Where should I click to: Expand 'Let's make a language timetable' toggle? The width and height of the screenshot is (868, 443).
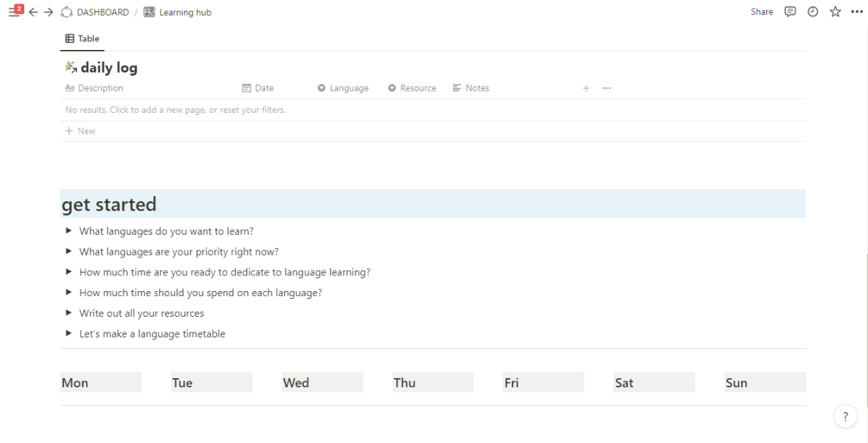point(69,333)
